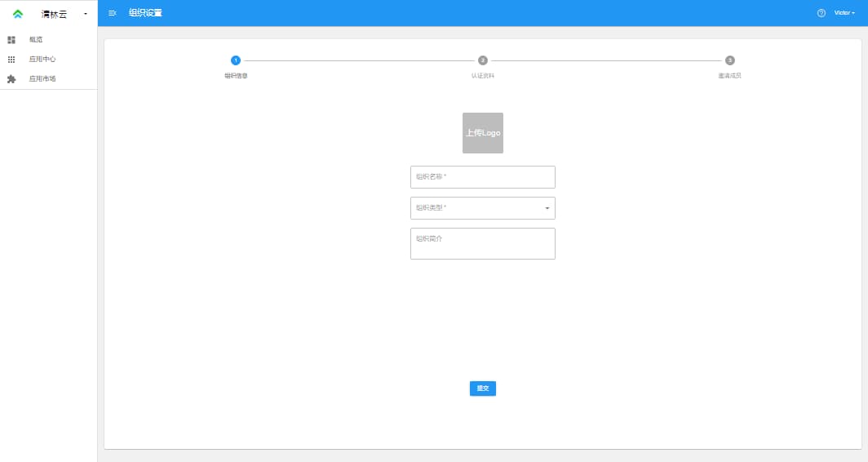Image resolution: width=868 pixels, height=462 pixels.
Task: Expand the 组织类型 dropdown
Action: pyautogui.click(x=483, y=208)
